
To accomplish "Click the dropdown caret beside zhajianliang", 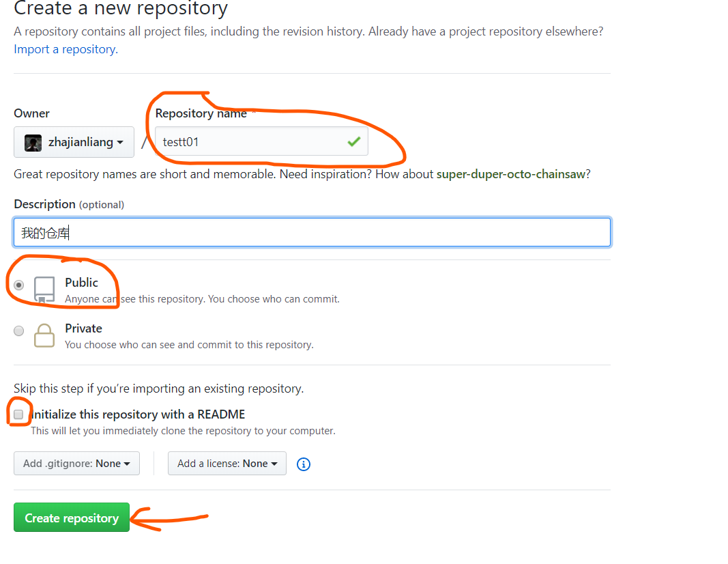I will pyautogui.click(x=120, y=143).
